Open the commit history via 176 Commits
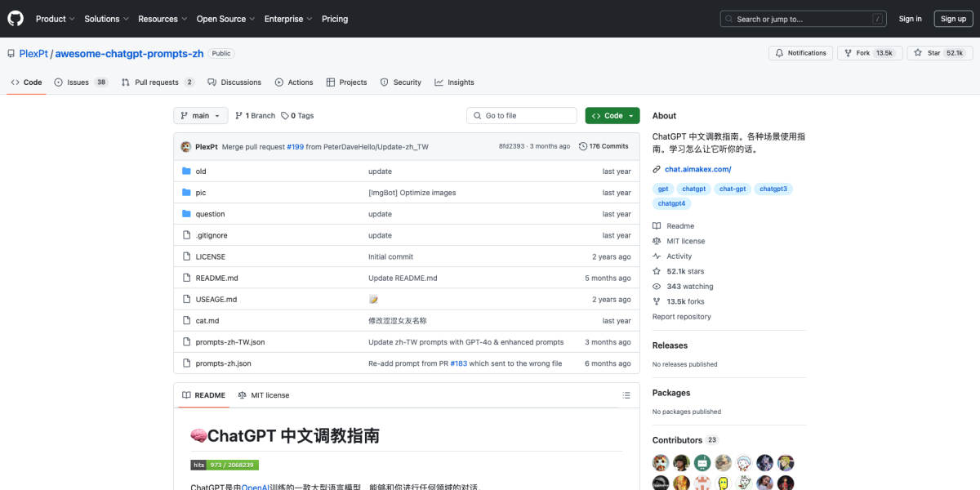980x490 pixels. click(x=604, y=145)
